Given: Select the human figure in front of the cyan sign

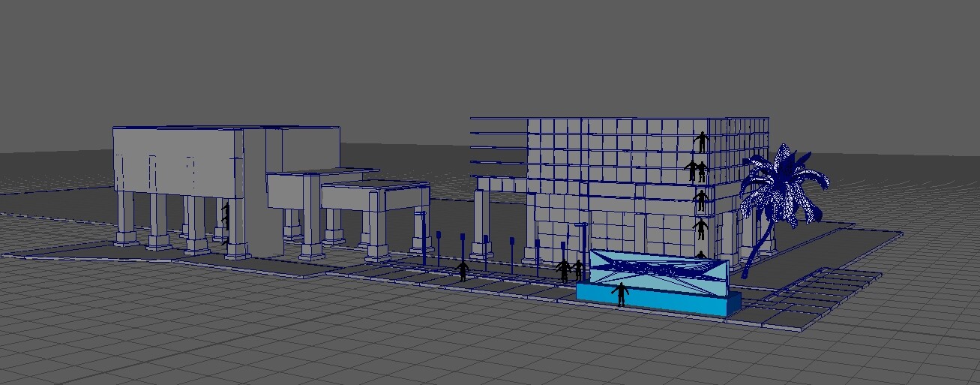Looking at the screenshot, I should [620, 294].
